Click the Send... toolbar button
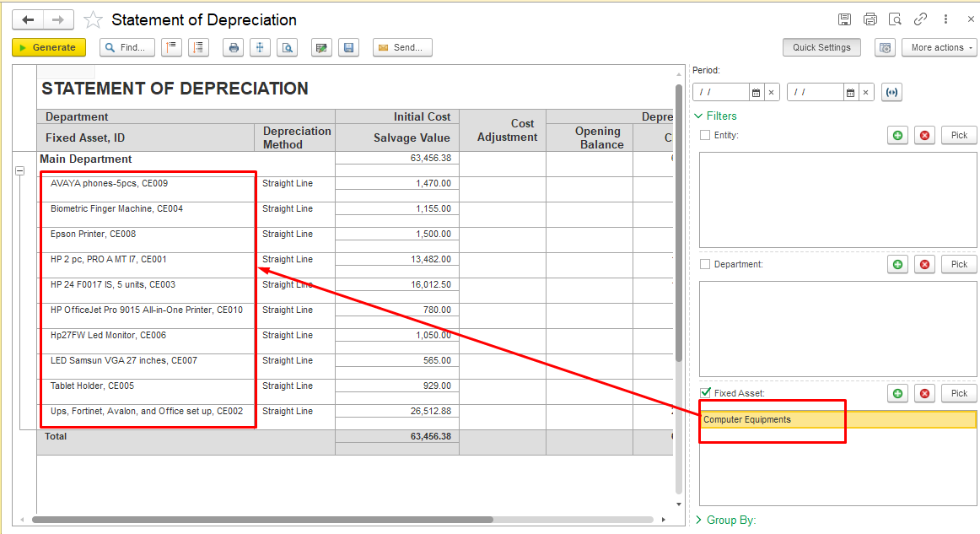The height and width of the screenshot is (534, 980). [x=402, y=48]
